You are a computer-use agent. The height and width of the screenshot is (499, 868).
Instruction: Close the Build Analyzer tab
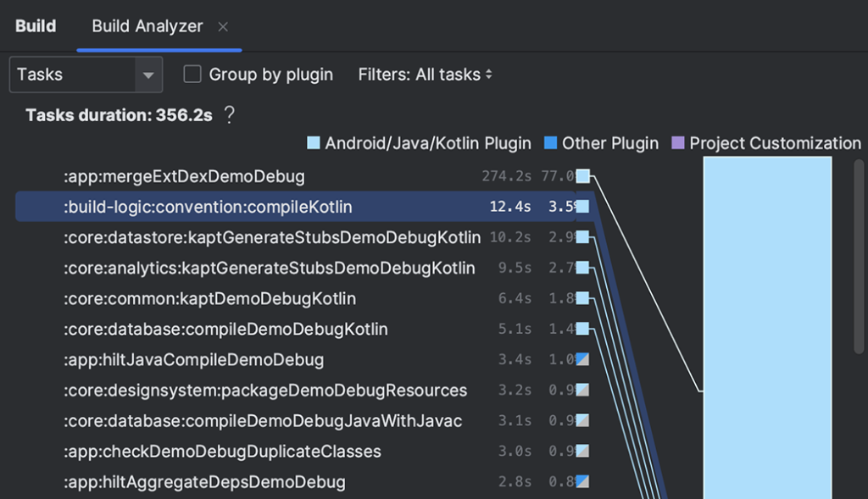pos(223,26)
